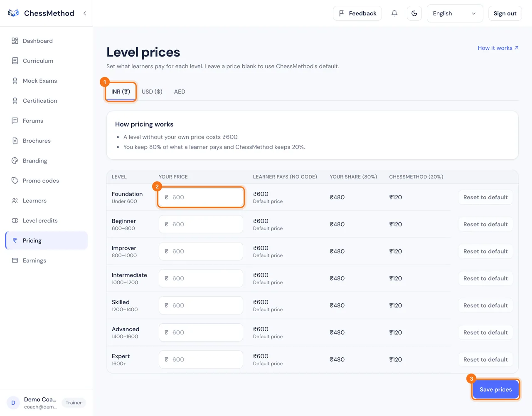Click the Earnings wallet icon

(x=15, y=260)
